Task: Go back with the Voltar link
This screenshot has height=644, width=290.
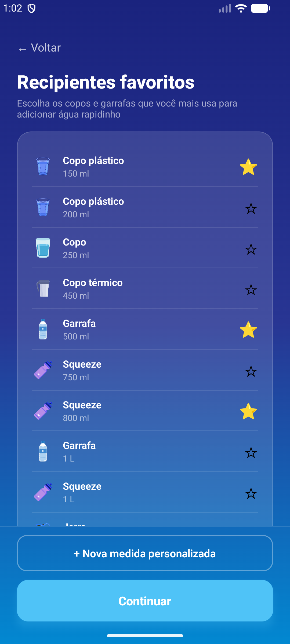Action: coord(39,48)
